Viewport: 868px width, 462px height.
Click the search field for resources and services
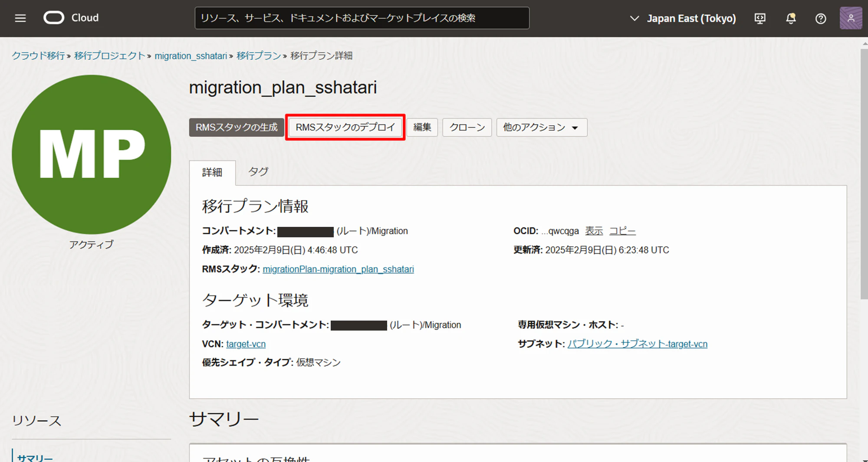click(362, 18)
